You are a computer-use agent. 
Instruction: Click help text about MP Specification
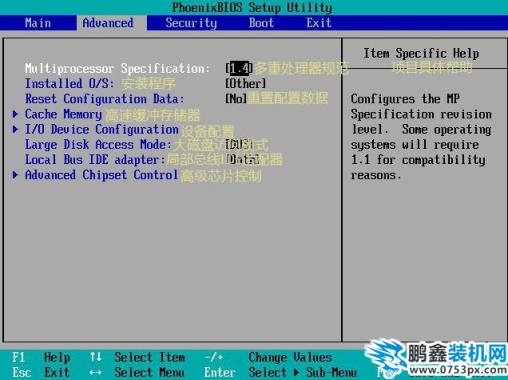(421, 137)
